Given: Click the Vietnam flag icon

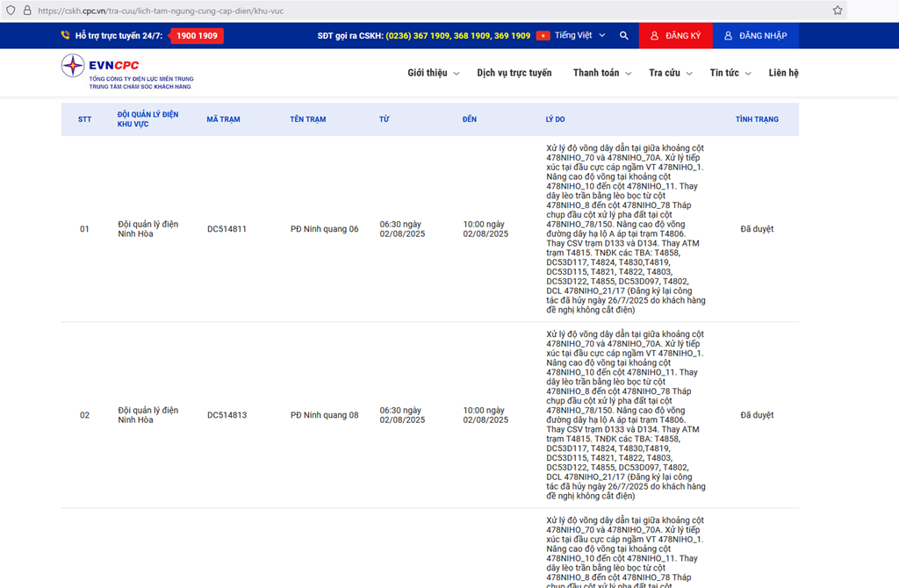Looking at the screenshot, I should pos(543,36).
